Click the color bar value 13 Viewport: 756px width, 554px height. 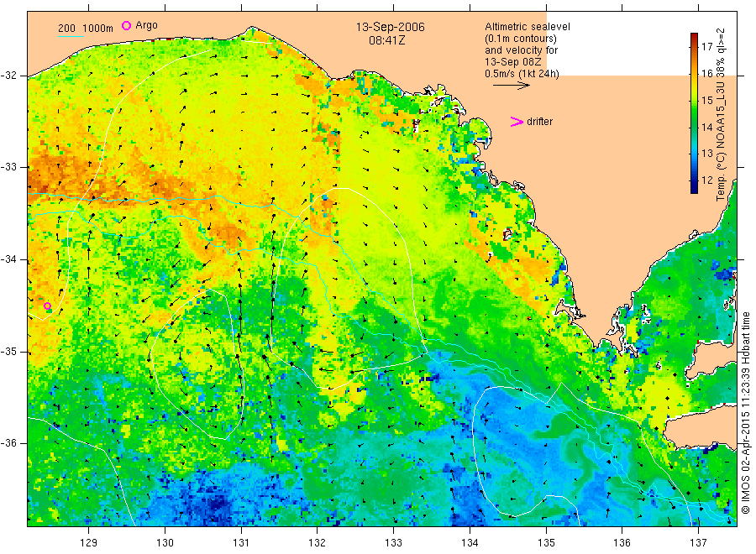pyautogui.click(x=706, y=154)
